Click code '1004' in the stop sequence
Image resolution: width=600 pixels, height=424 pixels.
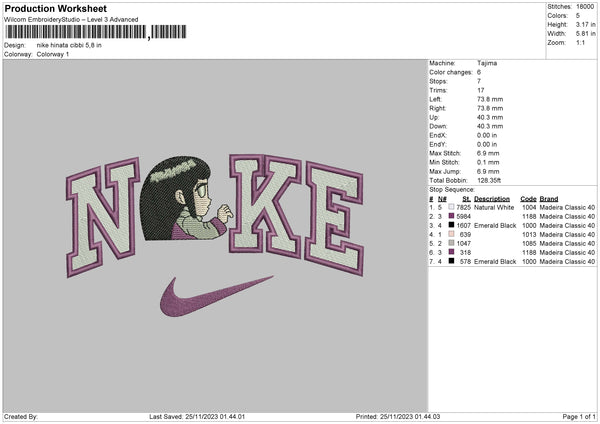point(529,207)
